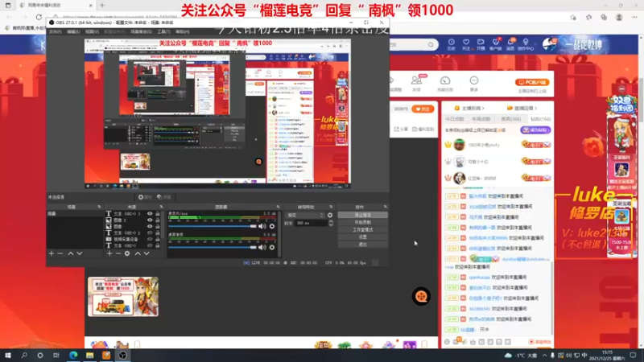Open the 工具(T) menu in OBS
Screen dimensions: 644x362
click(163, 31)
